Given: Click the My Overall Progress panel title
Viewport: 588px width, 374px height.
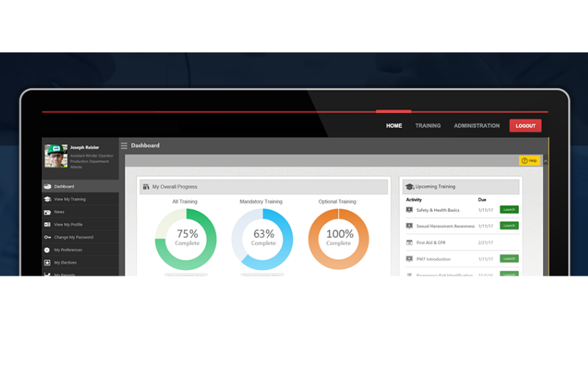Looking at the screenshot, I should coord(175,187).
